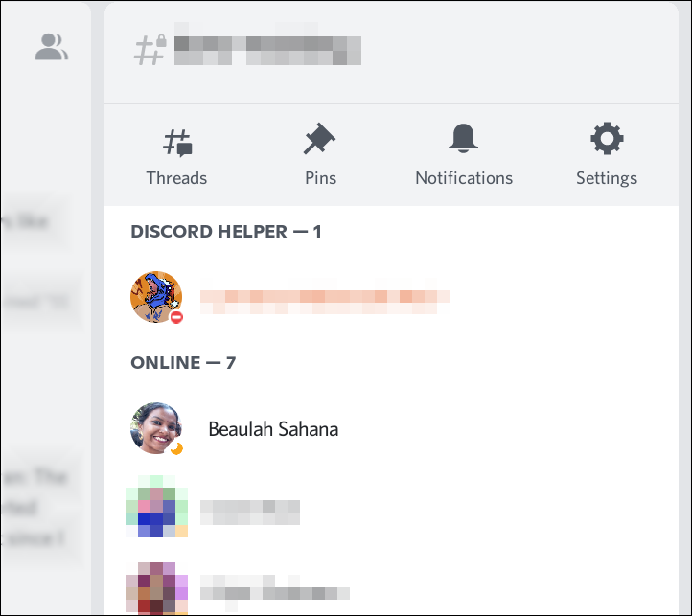This screenshot has width=692, height=616.
Task: Click the pixelated purple-brown member avatar
Action: point(156,588)
